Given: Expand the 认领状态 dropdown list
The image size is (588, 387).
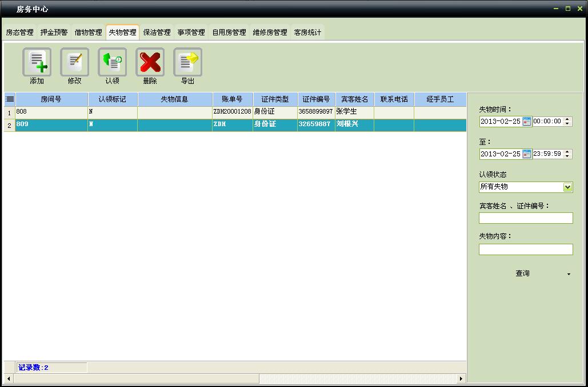Looking at the screenshot, I should coord(567,187).
